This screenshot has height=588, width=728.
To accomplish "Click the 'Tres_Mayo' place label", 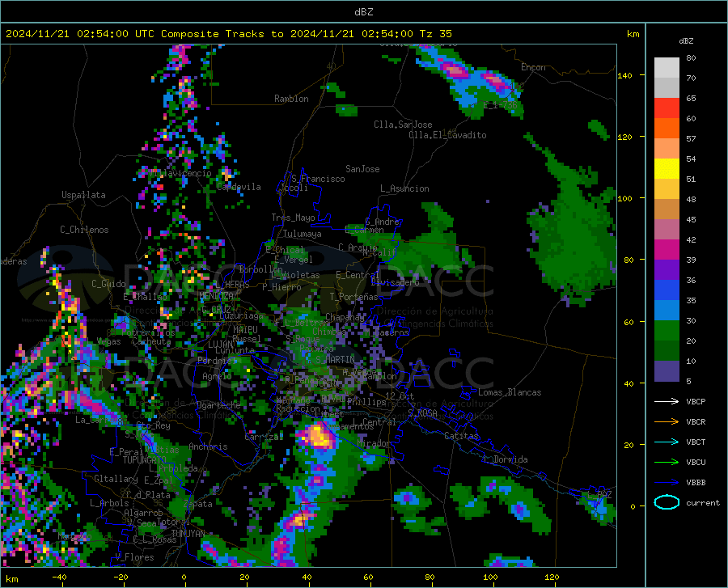I will pos(293,218).
